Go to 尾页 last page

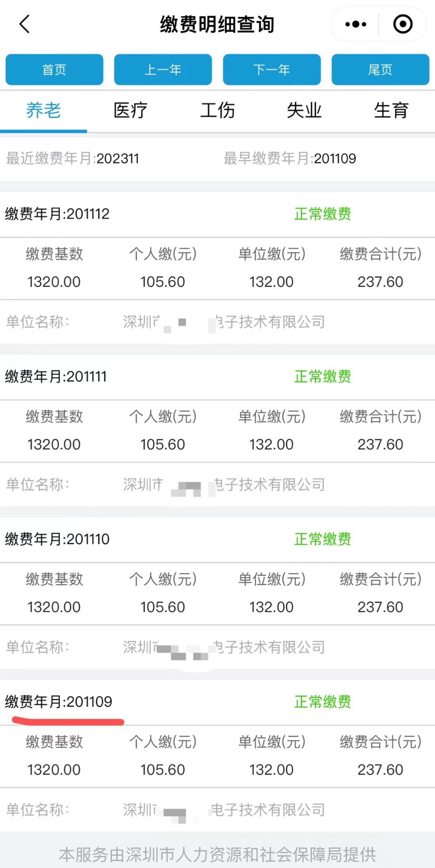tap(380, 70)
